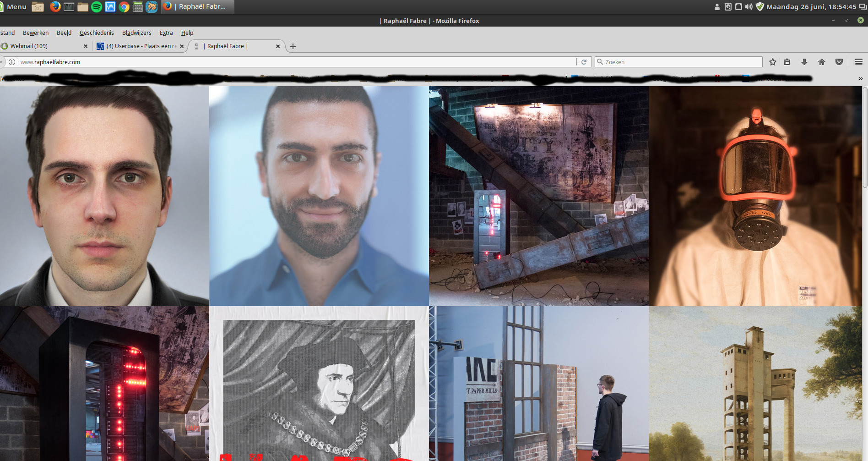The image size is (868, 461).
Task: Open the Firefox hamburger menu
Action: (x=859, y=62)
